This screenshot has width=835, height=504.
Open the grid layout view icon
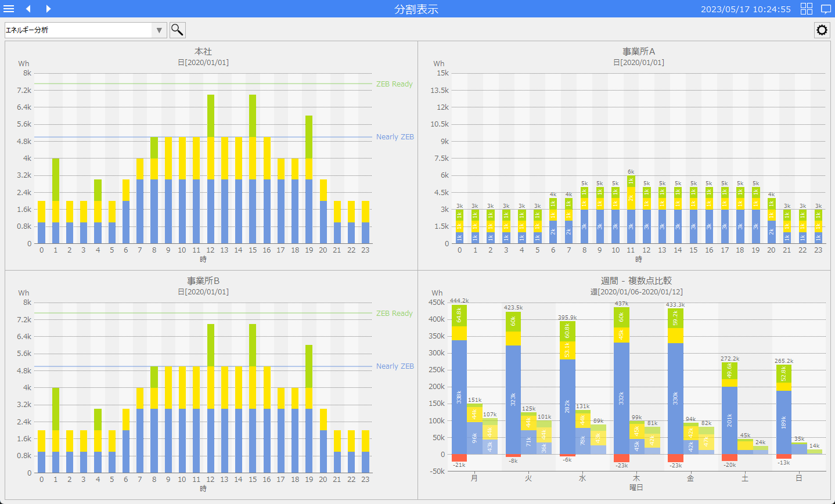(807, 9)
